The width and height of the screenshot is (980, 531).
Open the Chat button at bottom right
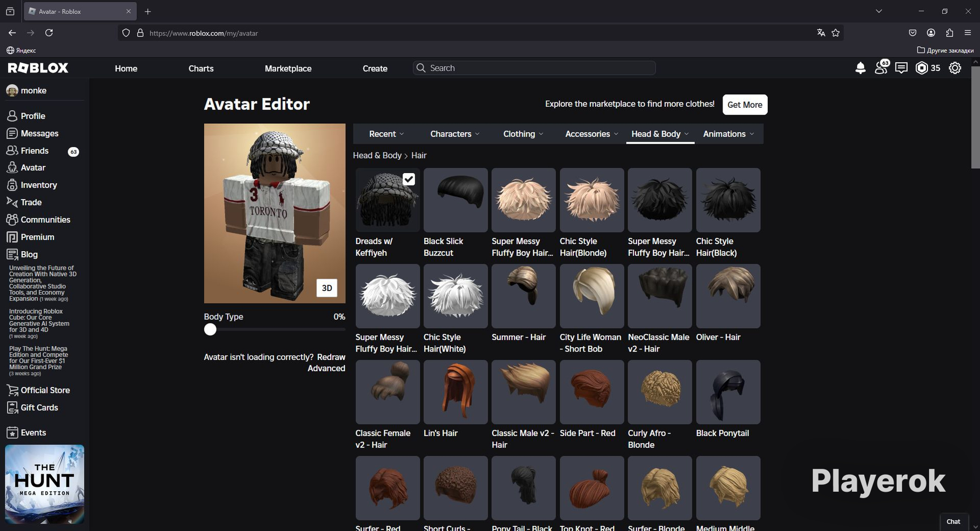(953, 521)
